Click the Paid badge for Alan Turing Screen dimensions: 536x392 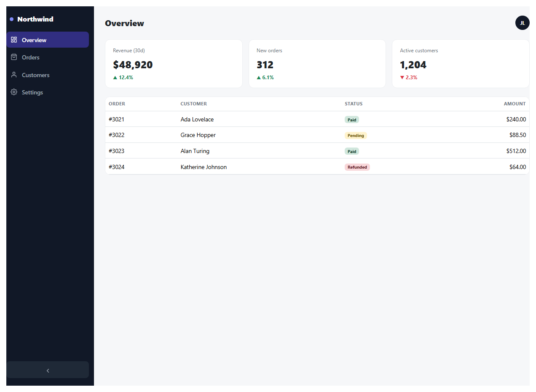pyautogui.click(x=352, y=151)
